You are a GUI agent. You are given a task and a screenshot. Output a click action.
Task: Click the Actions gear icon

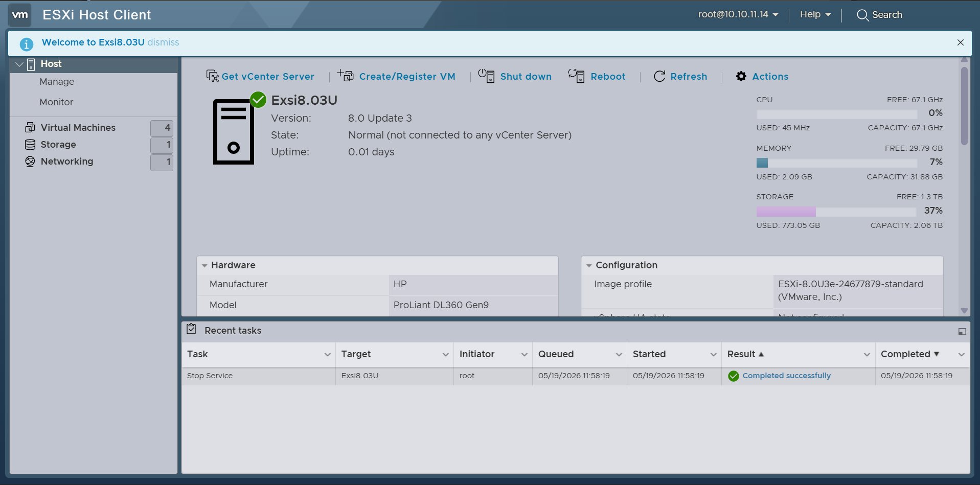(741, 76)
